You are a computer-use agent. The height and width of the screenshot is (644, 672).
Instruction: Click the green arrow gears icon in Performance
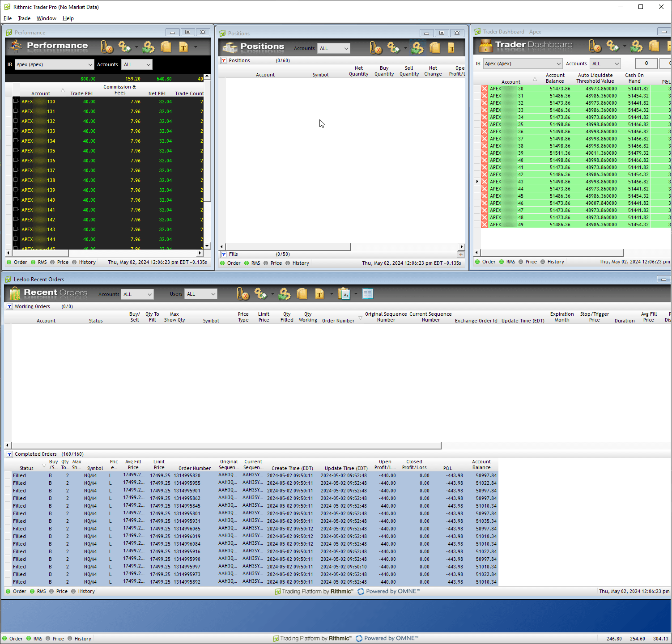(x=149, y=47)
